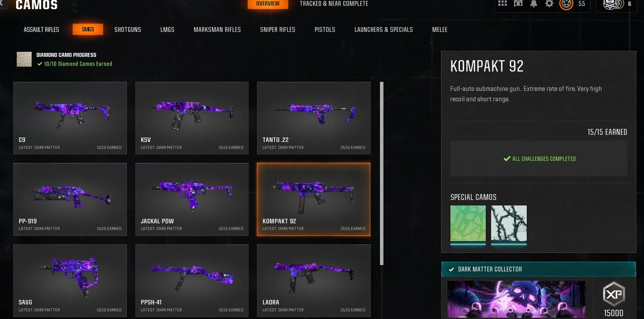Open the settings gear
The height and width of the screenshot is (319, 644).
(549, 4)
